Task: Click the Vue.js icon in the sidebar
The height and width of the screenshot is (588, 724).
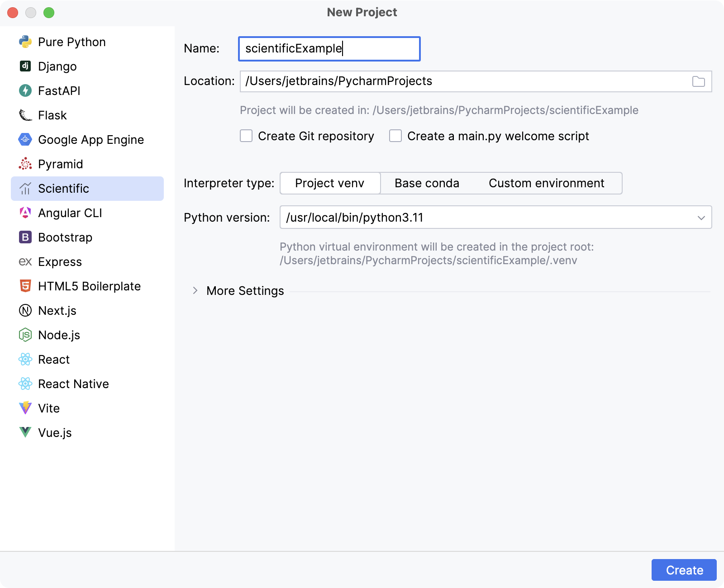Action: 26,432
